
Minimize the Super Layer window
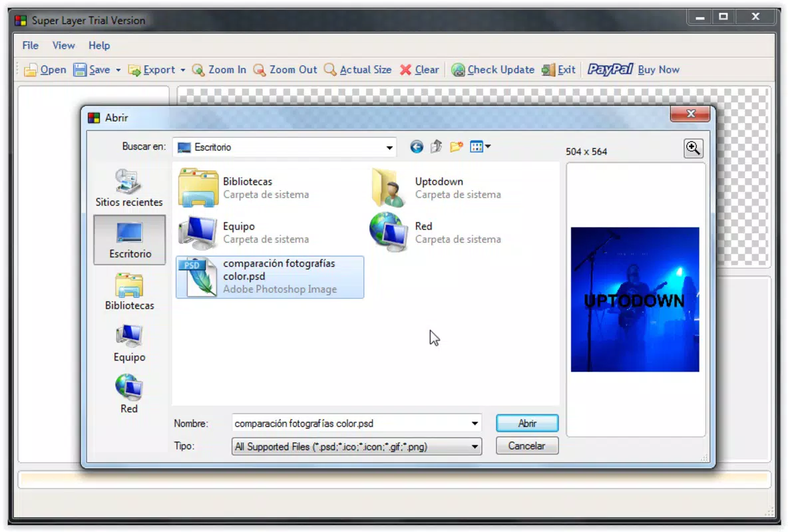699,17
